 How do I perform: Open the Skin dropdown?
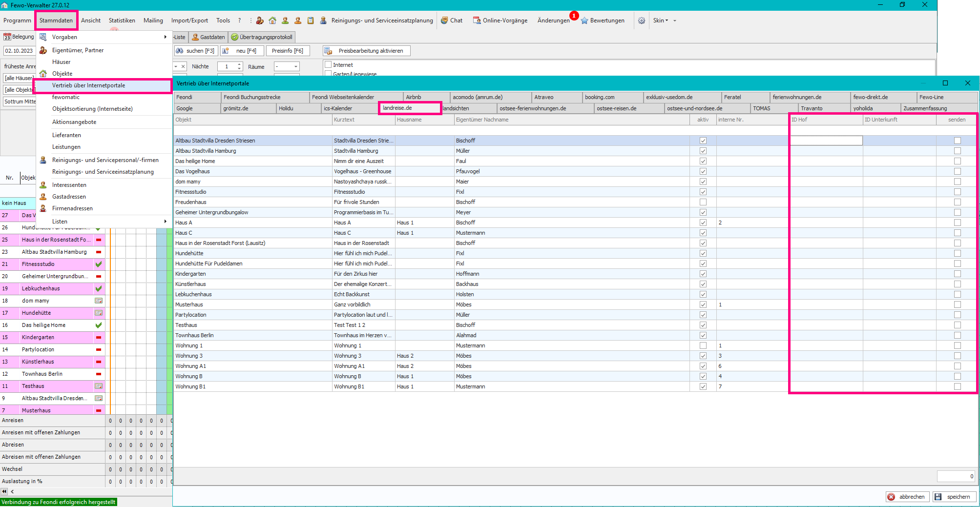(x=661, y=20)
